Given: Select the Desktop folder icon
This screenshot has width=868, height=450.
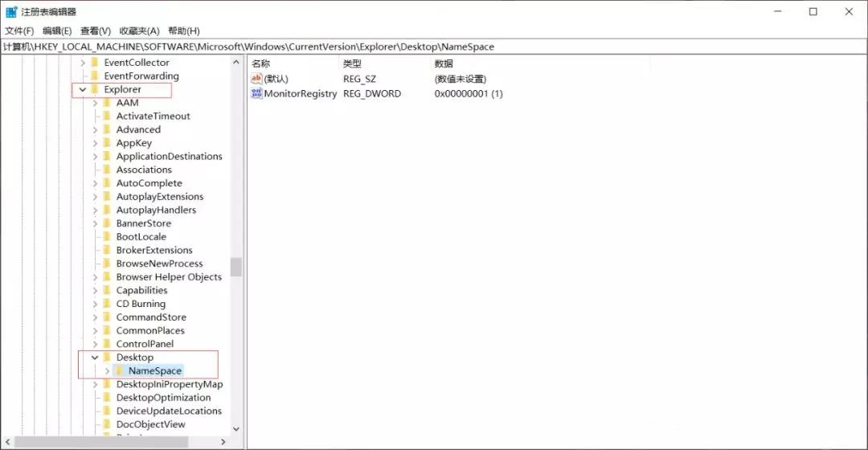Looking at the screenshot, I should coord(107,357).
